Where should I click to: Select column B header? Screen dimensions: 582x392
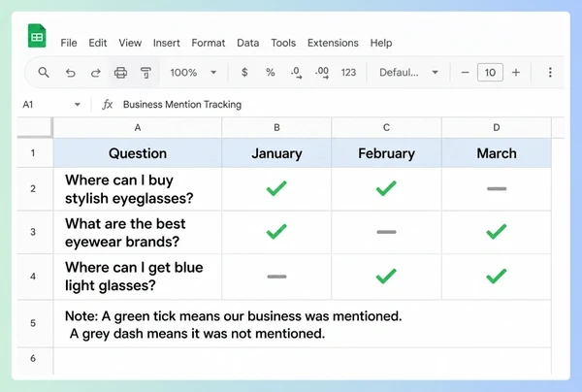(x=276, y=128)
